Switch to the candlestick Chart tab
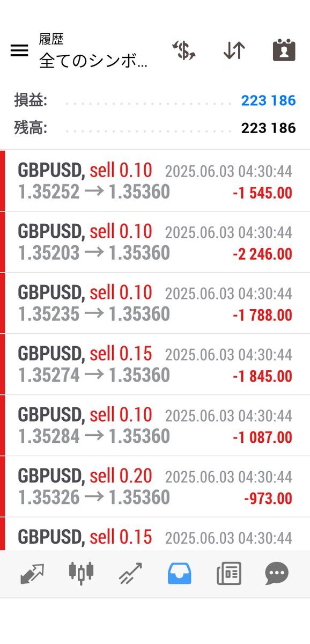This screenshot has width=310, height=644. (81, 574)
